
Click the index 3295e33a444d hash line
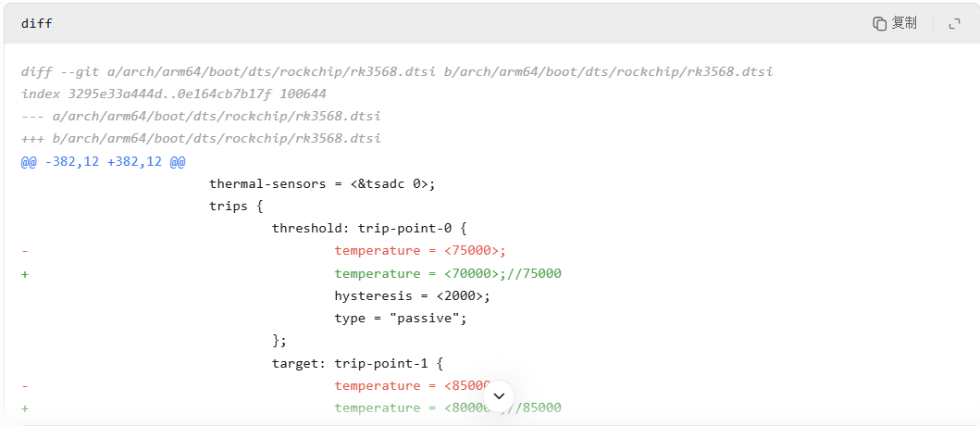coord(174,94)
